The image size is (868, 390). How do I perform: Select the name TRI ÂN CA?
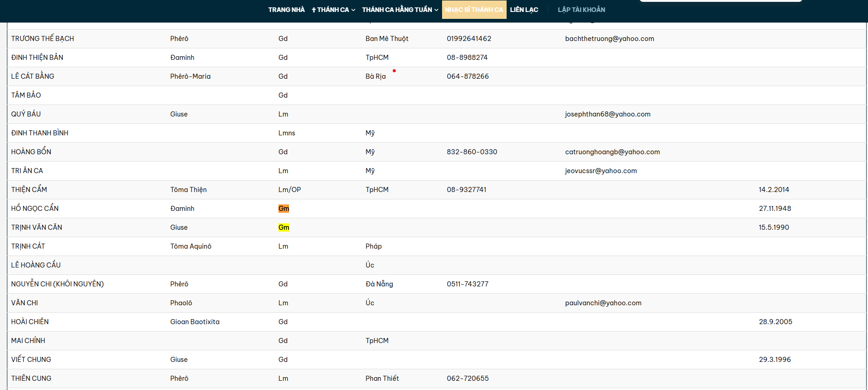[27, 171]
